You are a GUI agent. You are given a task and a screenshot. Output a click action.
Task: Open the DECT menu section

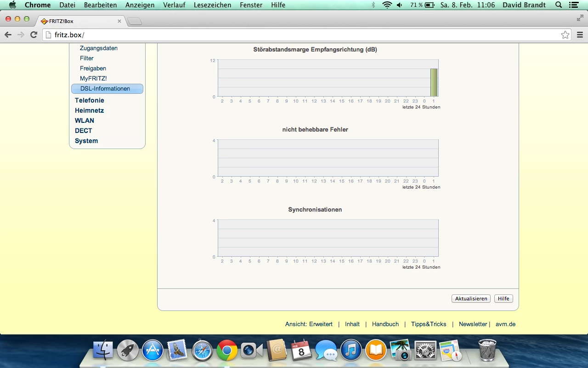pyautogui.click(x=84, y=131)
